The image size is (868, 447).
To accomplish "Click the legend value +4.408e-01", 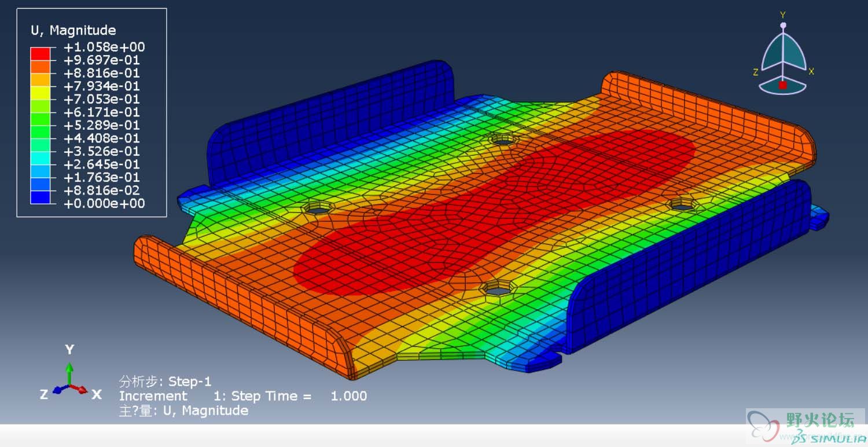I will click(x=101, y=138).
